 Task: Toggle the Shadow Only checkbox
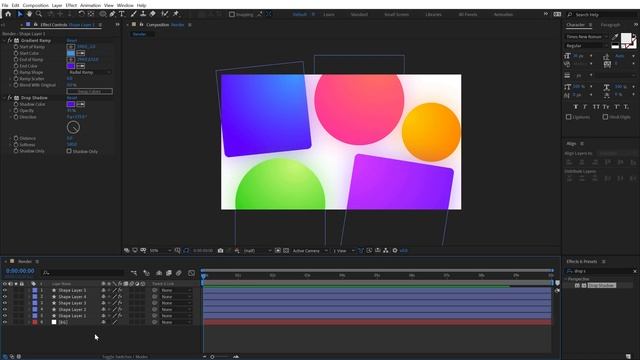coord(69,151)
